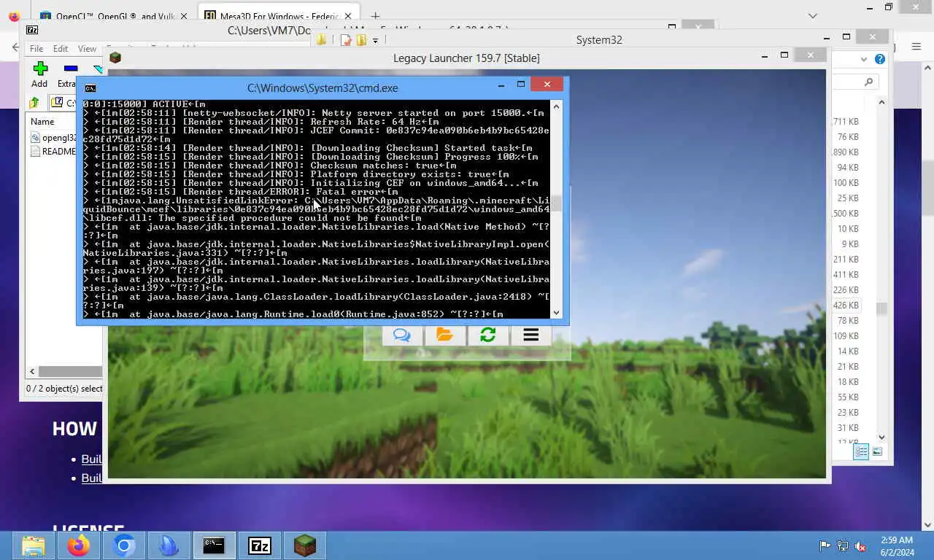Open Firefox list-all-tabs dropdown chevron
934x560 pixels.
pyautogui.click(x=813, y=15)
